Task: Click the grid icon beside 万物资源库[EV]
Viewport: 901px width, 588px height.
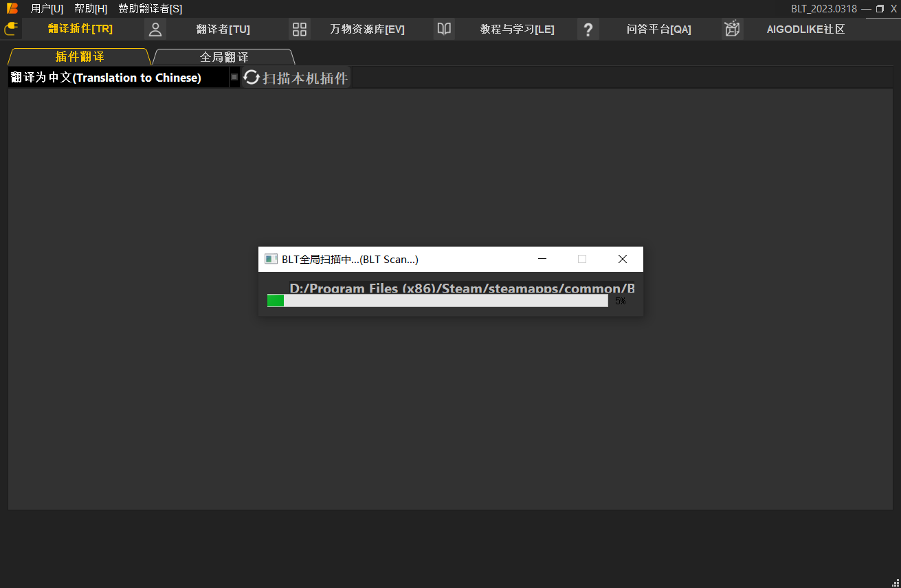Action: point(300,29)
